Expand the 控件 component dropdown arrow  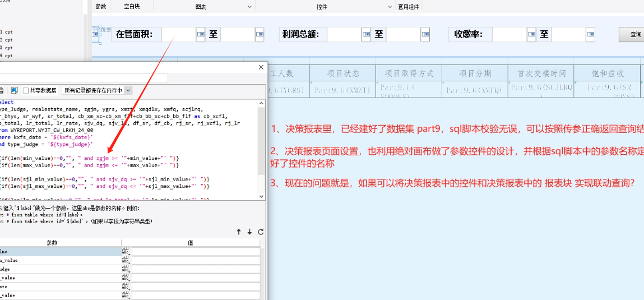pos(390,7)
